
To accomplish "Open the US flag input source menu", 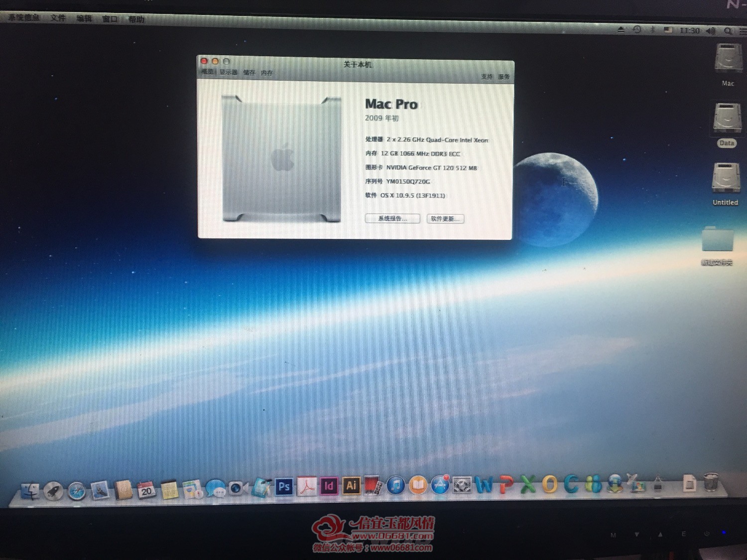I will pyautogui.click(x=668, y=30).
